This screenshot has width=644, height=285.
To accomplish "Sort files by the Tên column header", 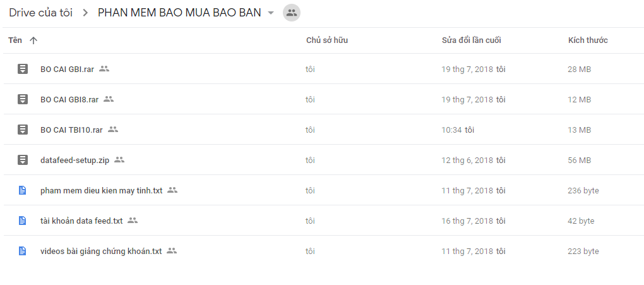I will (x=15, y=40).
